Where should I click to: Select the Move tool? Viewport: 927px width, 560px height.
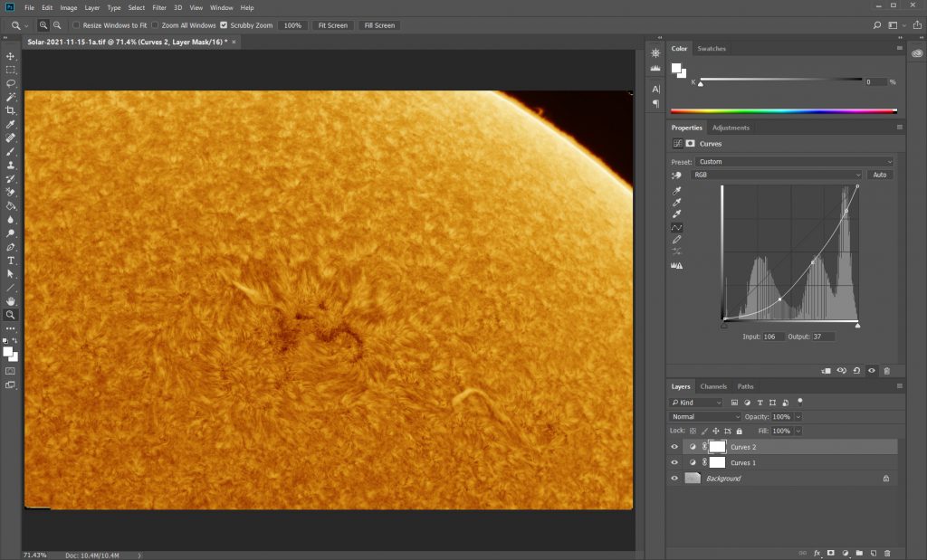pos(11,56)
